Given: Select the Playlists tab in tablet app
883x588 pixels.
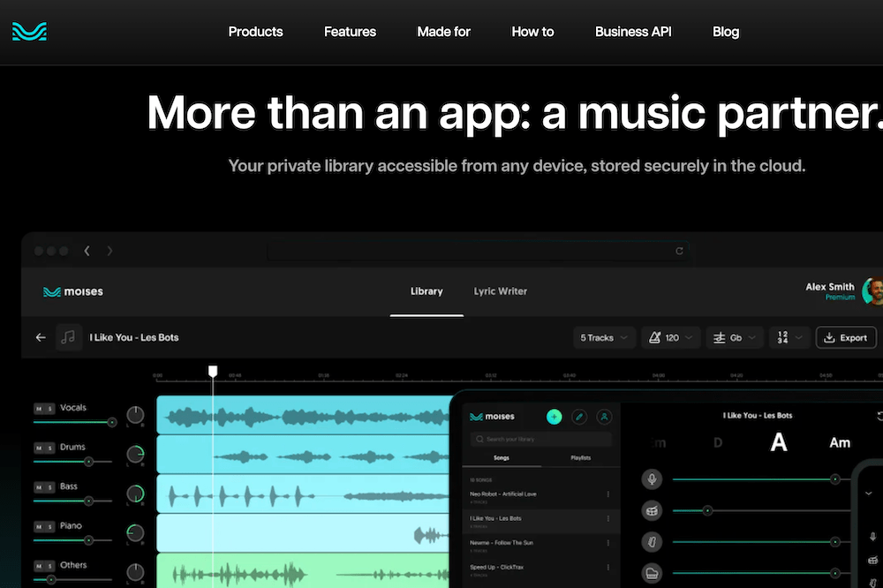Looking at the screenshot, I should point(581,458).
